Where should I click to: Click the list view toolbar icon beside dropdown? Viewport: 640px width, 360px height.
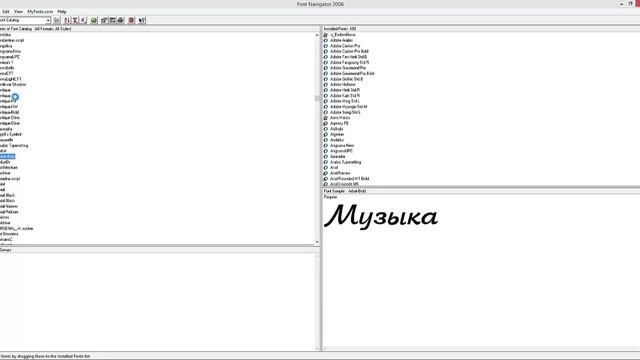57,20
